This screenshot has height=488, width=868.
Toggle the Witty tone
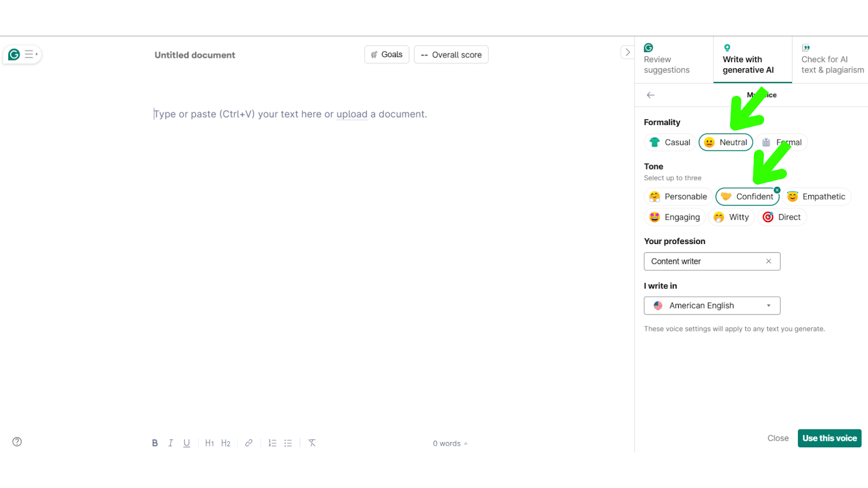pyautogui.click(x=732, y=217)
